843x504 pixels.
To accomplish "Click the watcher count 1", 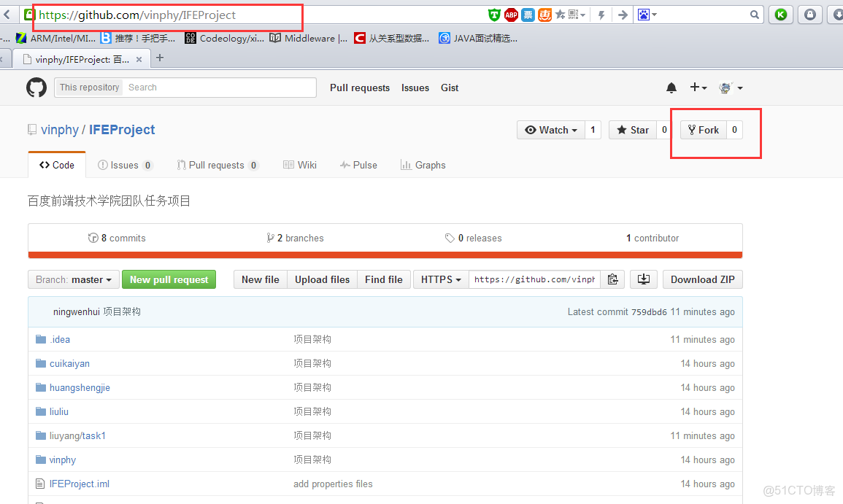I will click(593, 130).
